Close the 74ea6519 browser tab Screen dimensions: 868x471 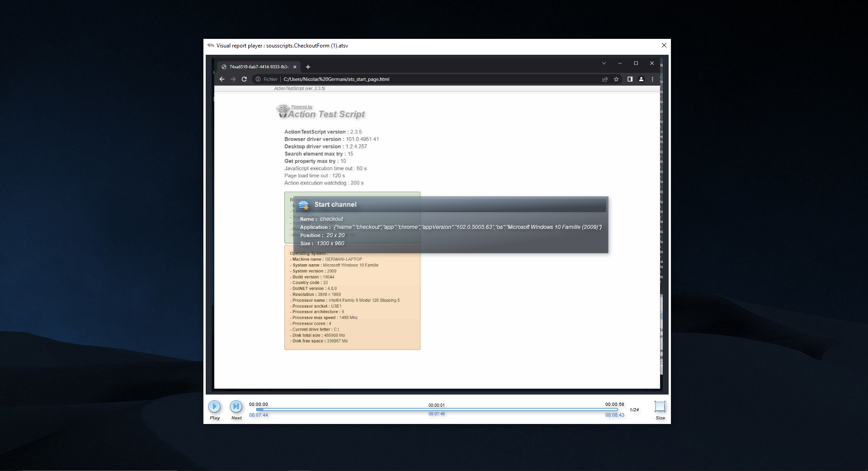[x=295, y=67]
